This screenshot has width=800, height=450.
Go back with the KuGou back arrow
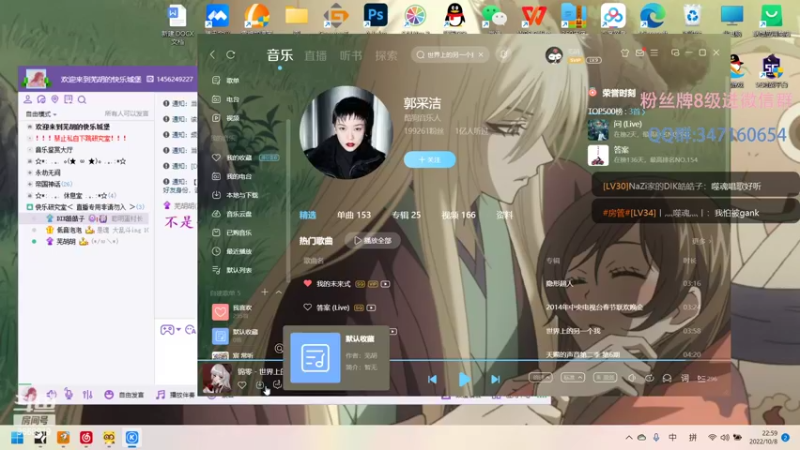click(213, 55)
